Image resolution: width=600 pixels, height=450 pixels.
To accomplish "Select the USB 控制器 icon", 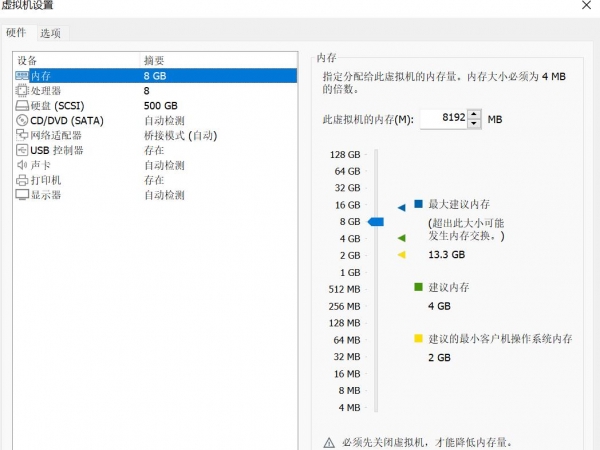I will [x=22, y=150].
